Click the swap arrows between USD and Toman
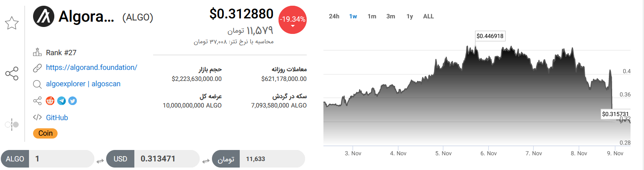 pyautogui.click(x=206, y=161)
